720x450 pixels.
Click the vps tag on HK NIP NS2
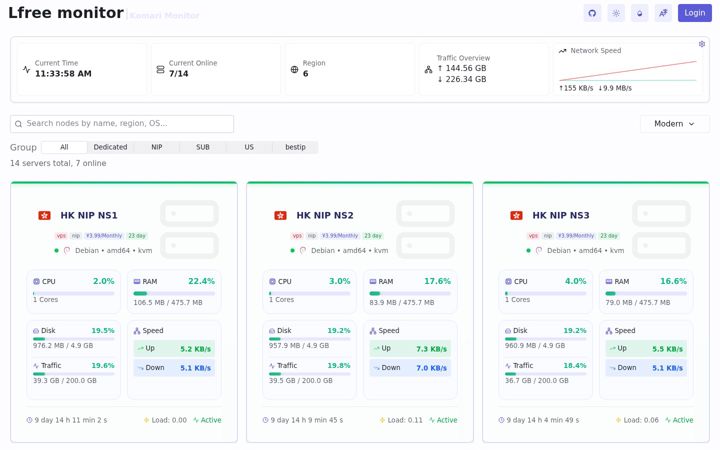tap(297, 236)
